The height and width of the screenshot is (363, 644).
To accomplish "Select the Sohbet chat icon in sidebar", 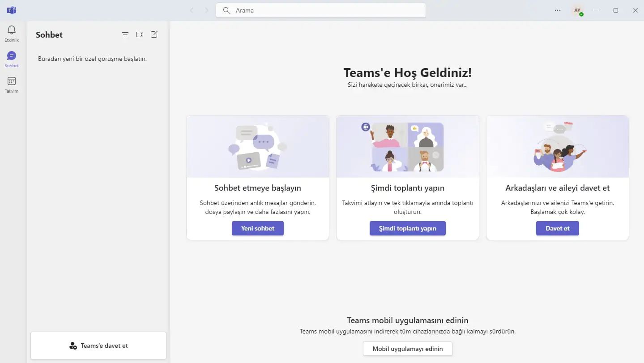I will point(12,56).
